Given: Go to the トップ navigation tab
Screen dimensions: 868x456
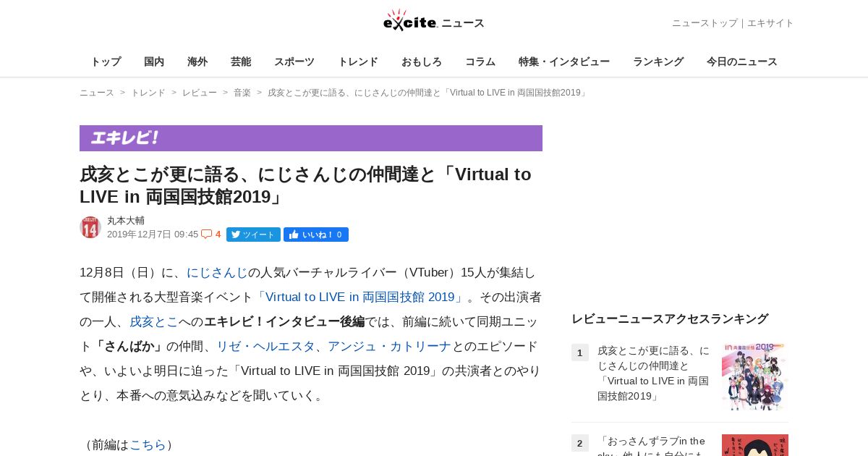Looking at the screenshot, I should [106, 62].
